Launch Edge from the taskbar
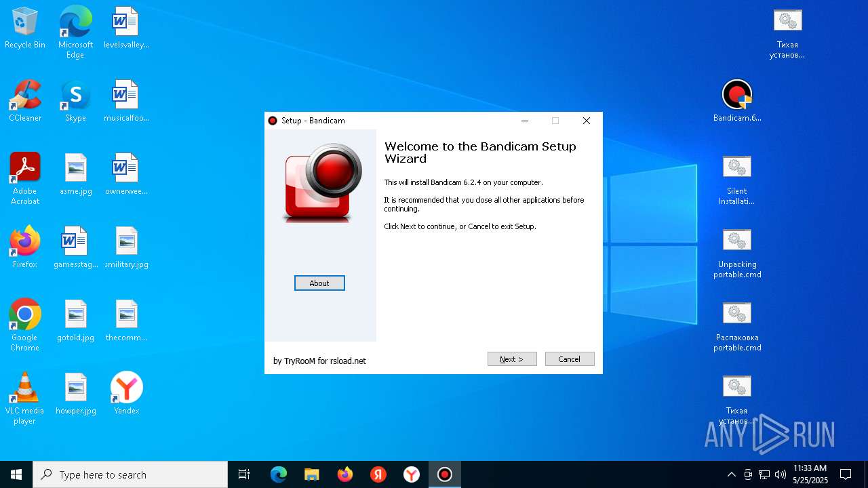868x488 pixels. coord(279,474)
